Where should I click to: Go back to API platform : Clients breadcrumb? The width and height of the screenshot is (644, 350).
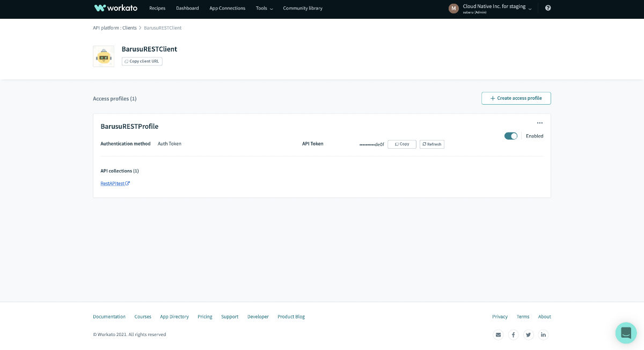pos(115,27)
